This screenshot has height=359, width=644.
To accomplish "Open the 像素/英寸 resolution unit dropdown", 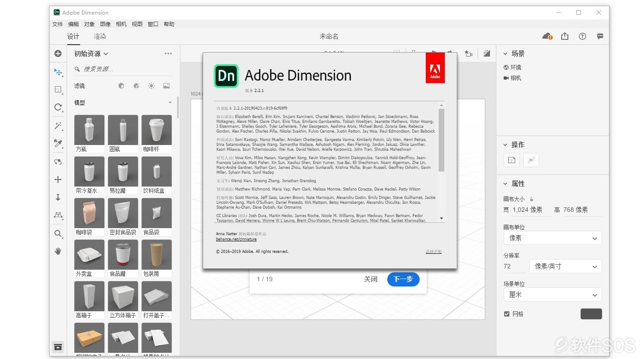I will tap(565, 266).
